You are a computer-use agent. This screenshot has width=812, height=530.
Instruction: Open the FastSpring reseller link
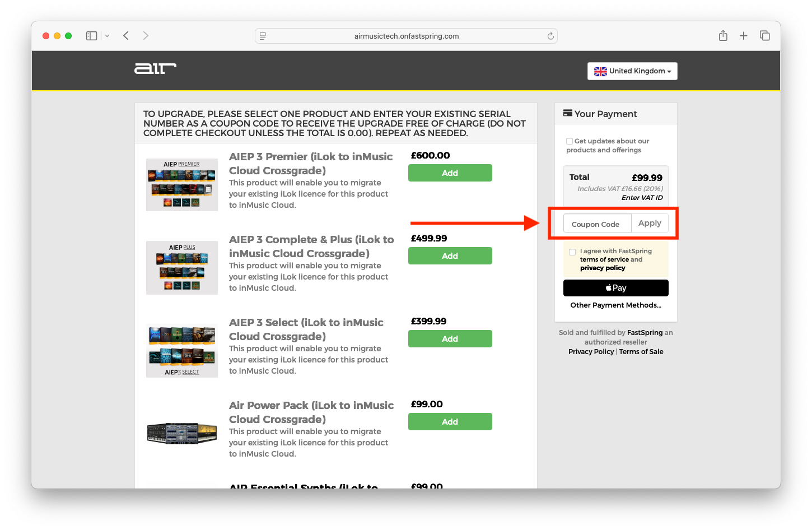(x=645, y=333)
